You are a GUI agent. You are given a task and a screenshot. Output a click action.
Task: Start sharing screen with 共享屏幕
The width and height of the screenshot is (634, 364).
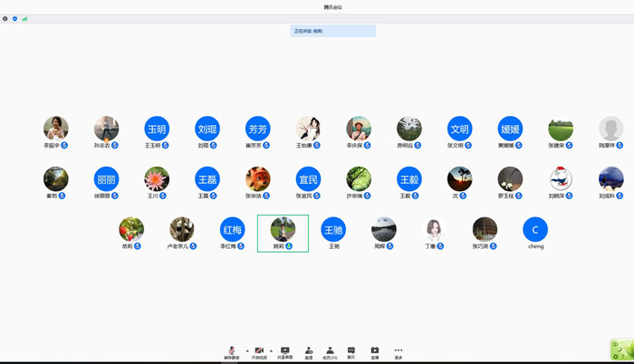(284, 351)
